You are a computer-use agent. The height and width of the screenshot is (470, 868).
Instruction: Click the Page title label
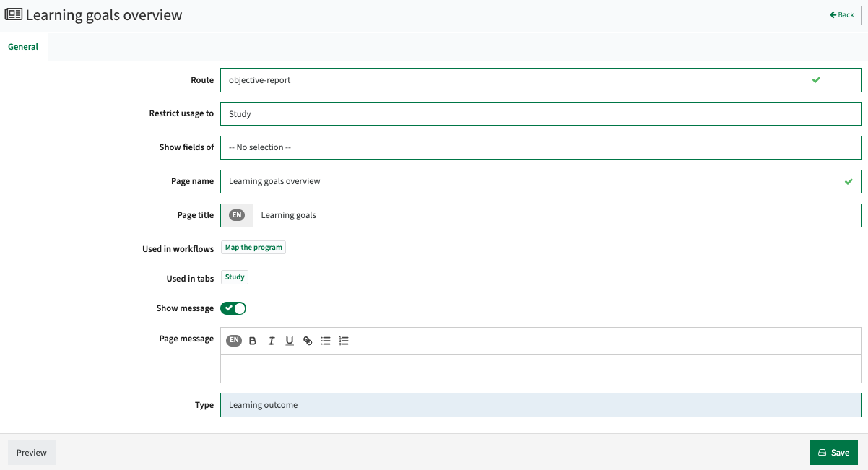click(x=195, y=215)
